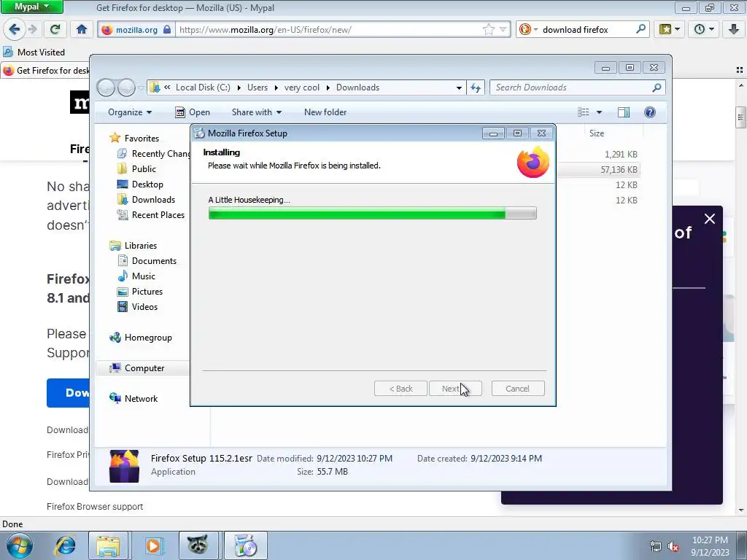The image size is (747, 560).
Task: Click the padlock site security icon
Action: [167, 29]
